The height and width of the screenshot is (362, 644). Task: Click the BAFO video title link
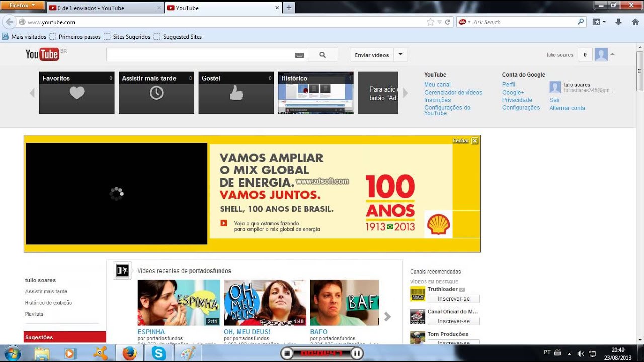point(319,332)
